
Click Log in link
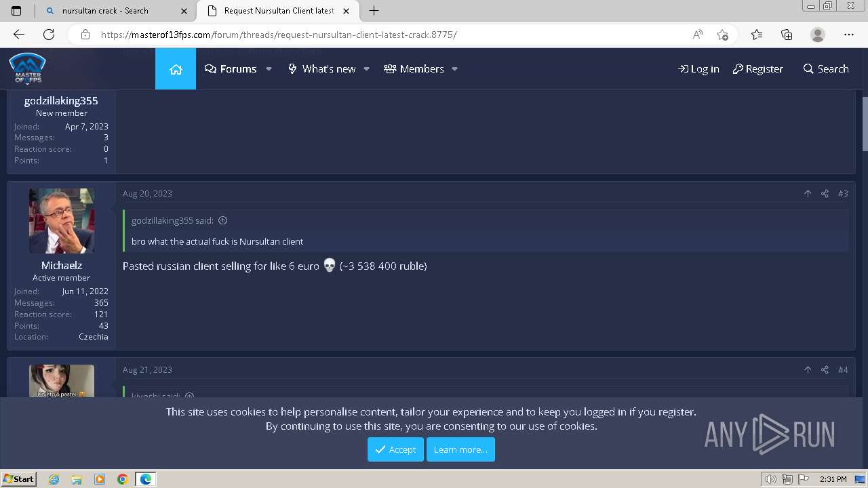pos(698,69)
